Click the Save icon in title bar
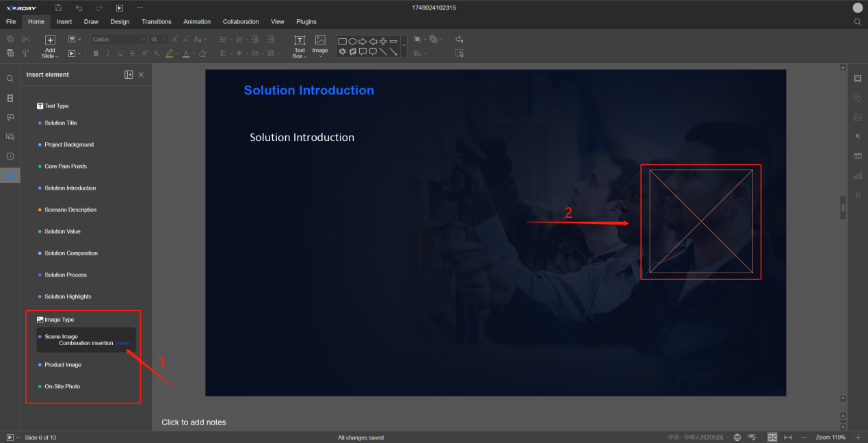This screenshot has height=443, width=868. point(58,8)
